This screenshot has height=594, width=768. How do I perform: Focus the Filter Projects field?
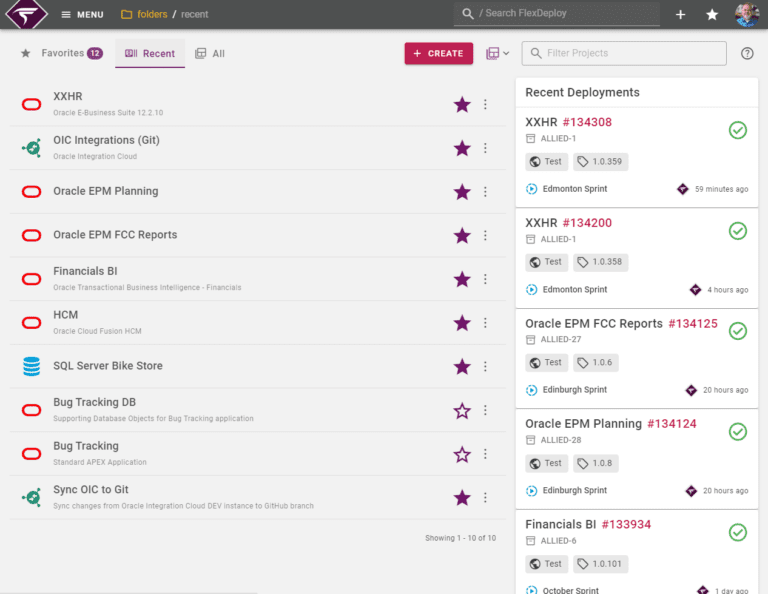624,53
